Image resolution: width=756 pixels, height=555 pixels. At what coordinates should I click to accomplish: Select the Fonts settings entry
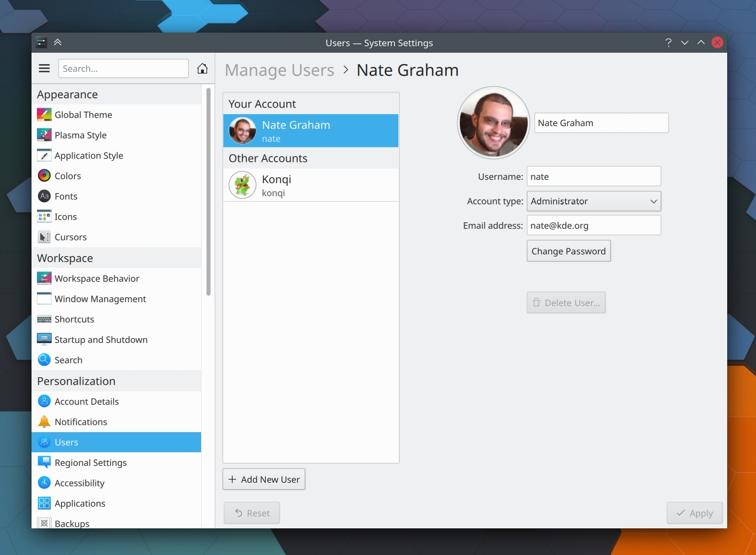pyautogui.click(x=66, y=196)
